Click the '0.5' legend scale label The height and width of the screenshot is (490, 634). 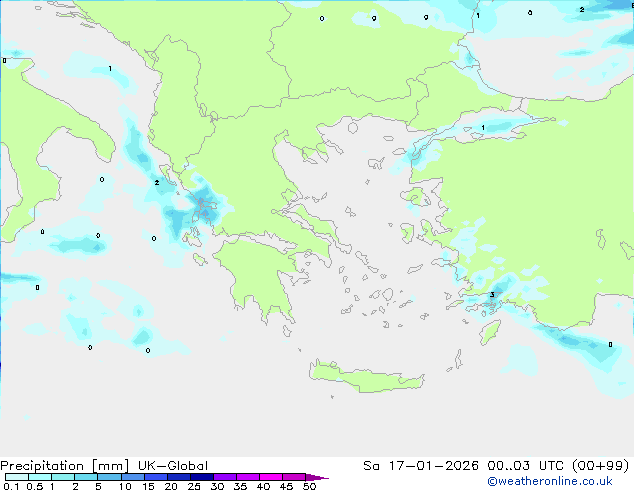pyautogui.click(x=35, y=486)
